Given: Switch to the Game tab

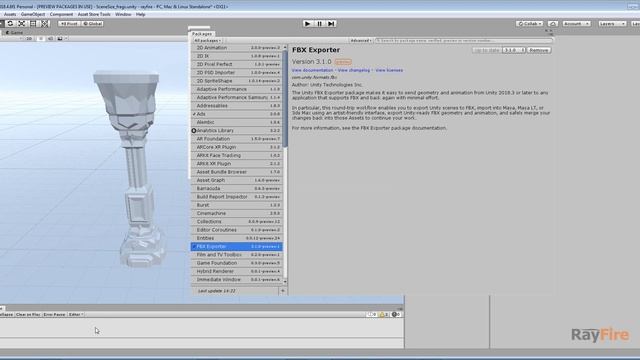Looking at the screenshot, I should coord(14,32).
